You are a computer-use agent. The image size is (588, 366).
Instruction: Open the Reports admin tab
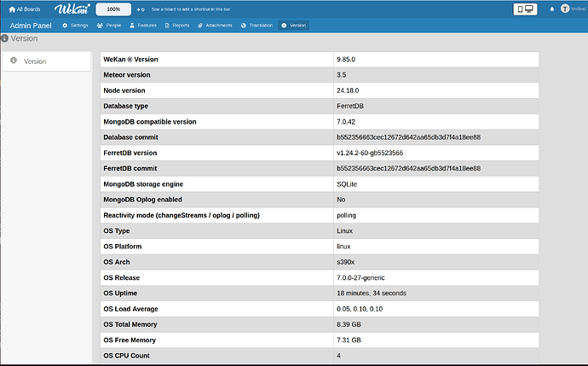click(x=177, y=26)
